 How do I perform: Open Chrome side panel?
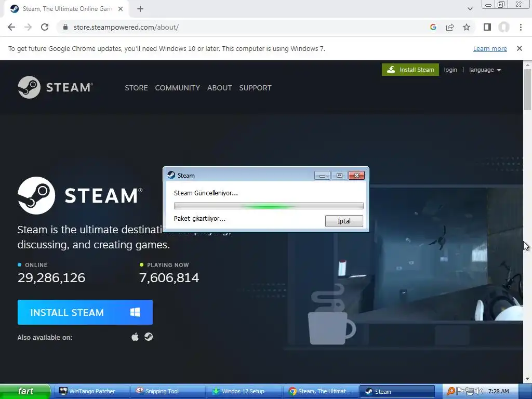coord(487,27)
